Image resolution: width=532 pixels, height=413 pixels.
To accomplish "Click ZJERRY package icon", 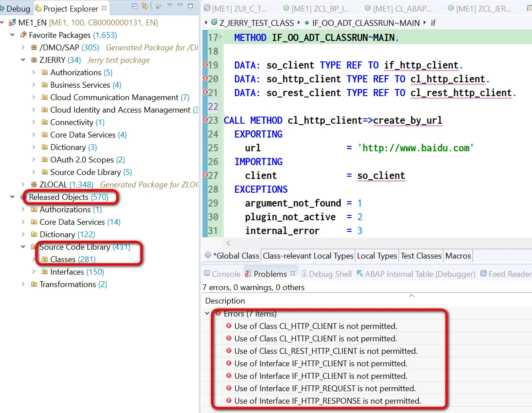I will tap(34, 60).
